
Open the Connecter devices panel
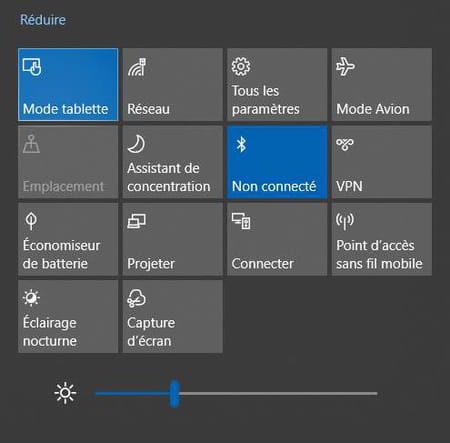[277, 239]
